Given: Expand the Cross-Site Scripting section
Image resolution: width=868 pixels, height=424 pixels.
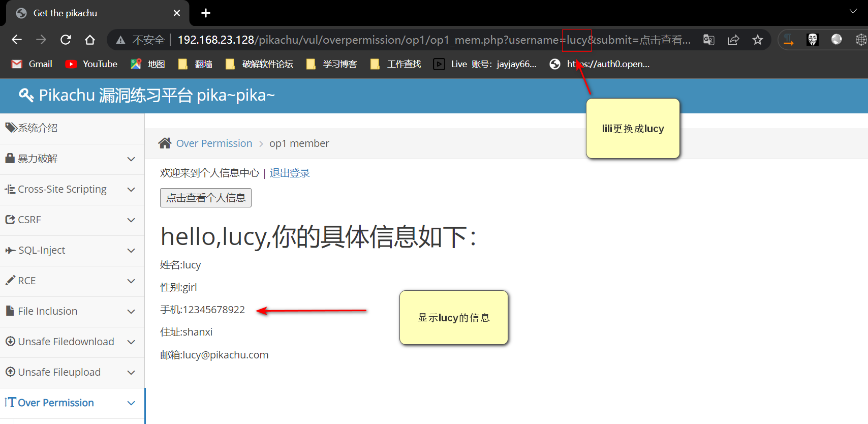Looking at the screenshot, I should tap(71, 189).
